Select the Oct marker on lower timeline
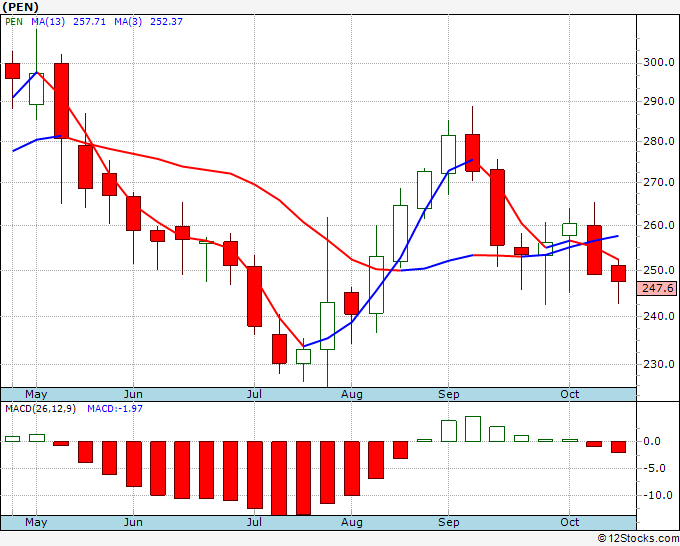Image resolution: width=680 pixels, height=546 pixels. [569, 522]
